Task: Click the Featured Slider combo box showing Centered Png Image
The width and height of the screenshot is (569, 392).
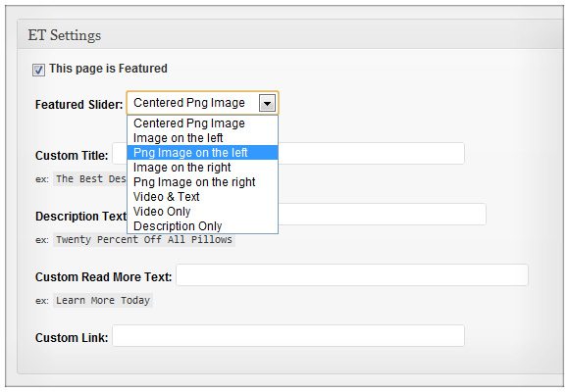Action: [202, 103]
